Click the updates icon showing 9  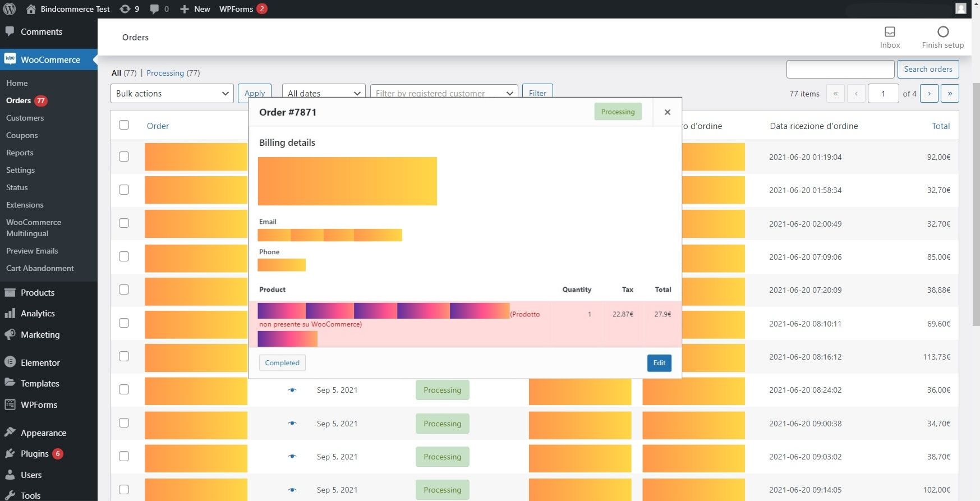tap(126, 9)
